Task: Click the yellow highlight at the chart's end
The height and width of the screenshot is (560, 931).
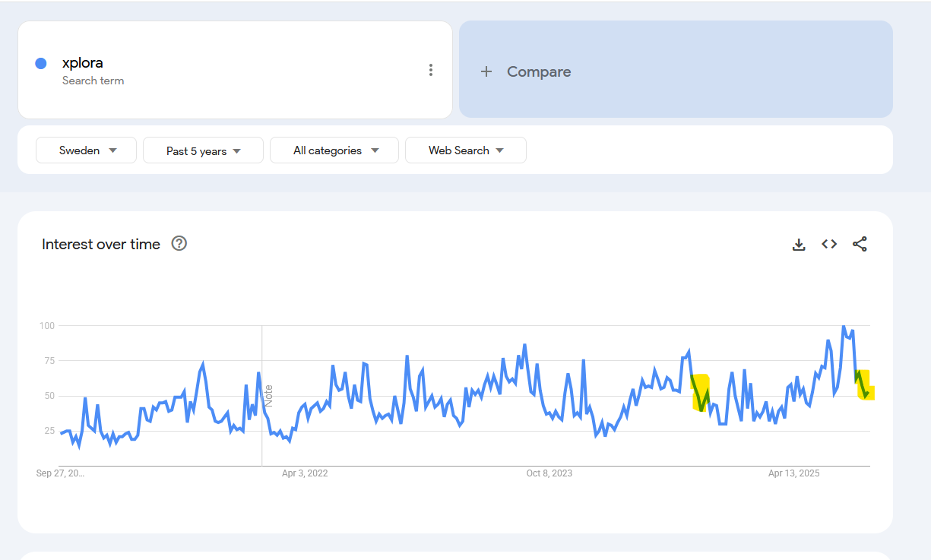Action: [x=865, y=385]
